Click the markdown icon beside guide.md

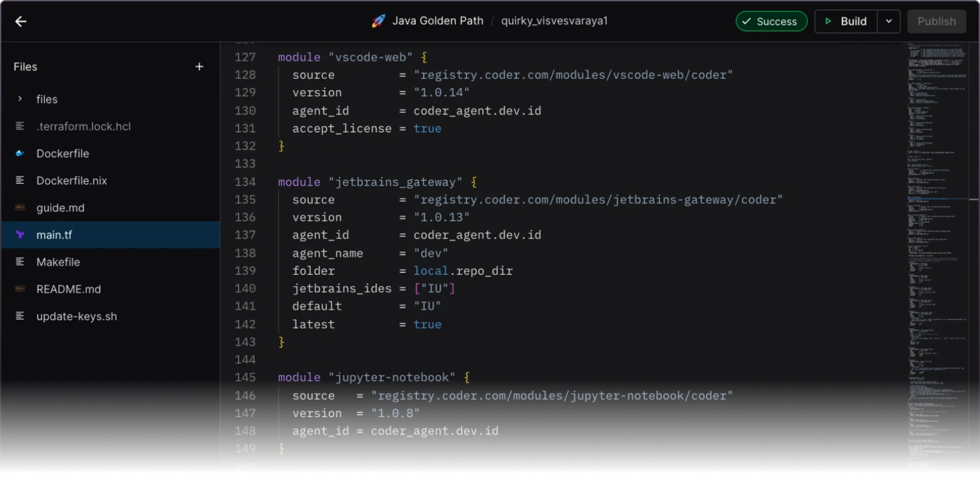point(20,208)
